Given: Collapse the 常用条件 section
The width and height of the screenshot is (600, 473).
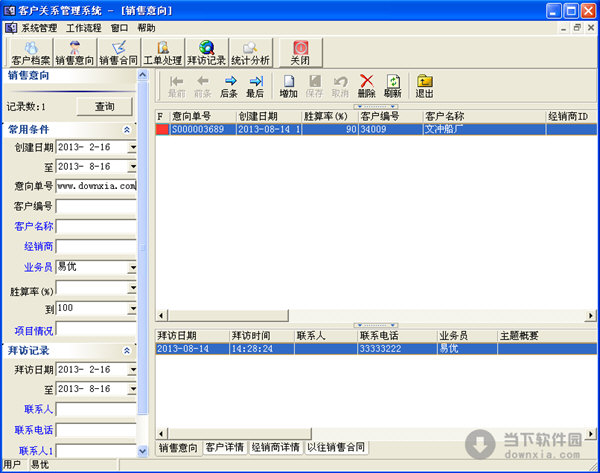Looking at the screenshot, I should [x=127, y=129].
